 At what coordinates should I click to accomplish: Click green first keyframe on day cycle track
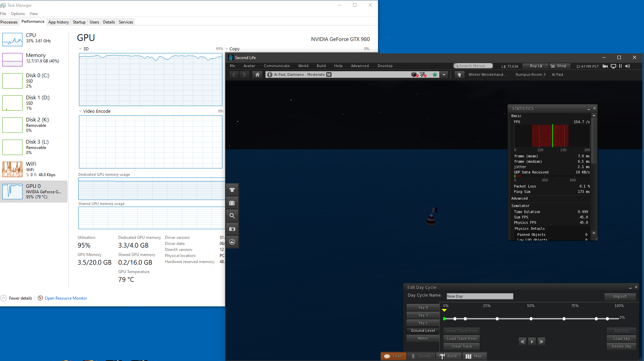pos(444,319)
